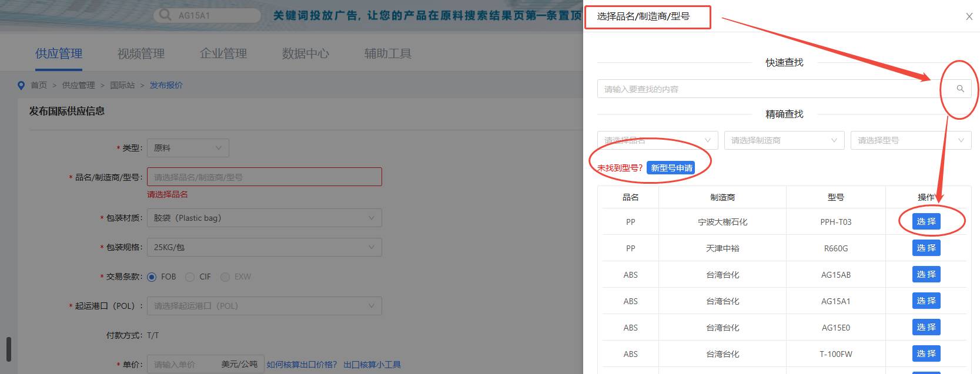Screen dimensions: 980x374
Task: Click 选择 for T-100FW row
Action: tap(927, 353)
